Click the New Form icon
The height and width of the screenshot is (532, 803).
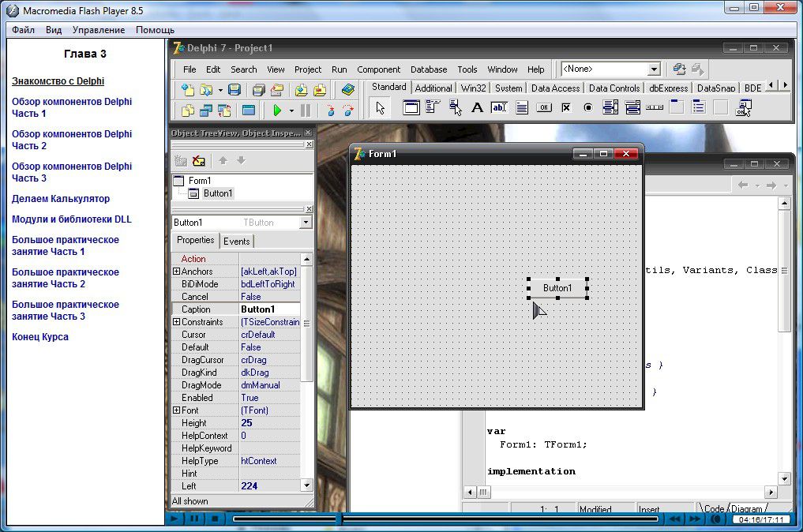click(249, 110)
